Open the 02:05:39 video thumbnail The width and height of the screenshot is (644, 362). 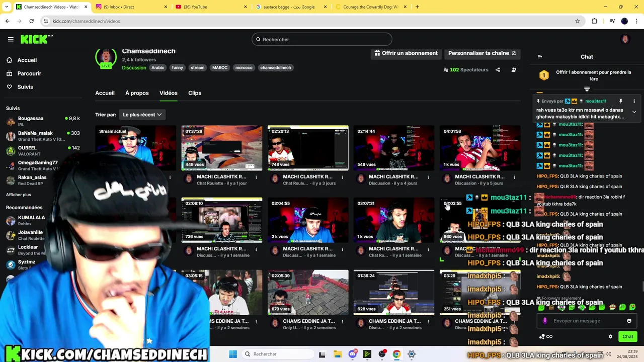coord(308,293)
